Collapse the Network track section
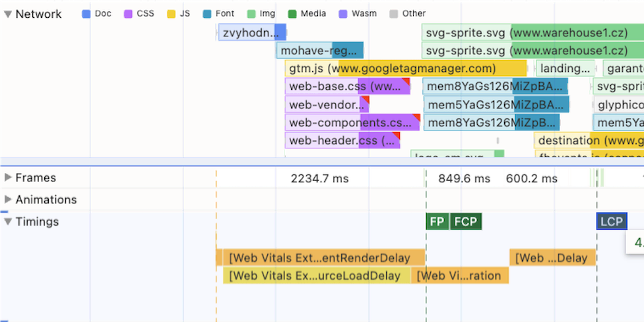 click(7, 14)
